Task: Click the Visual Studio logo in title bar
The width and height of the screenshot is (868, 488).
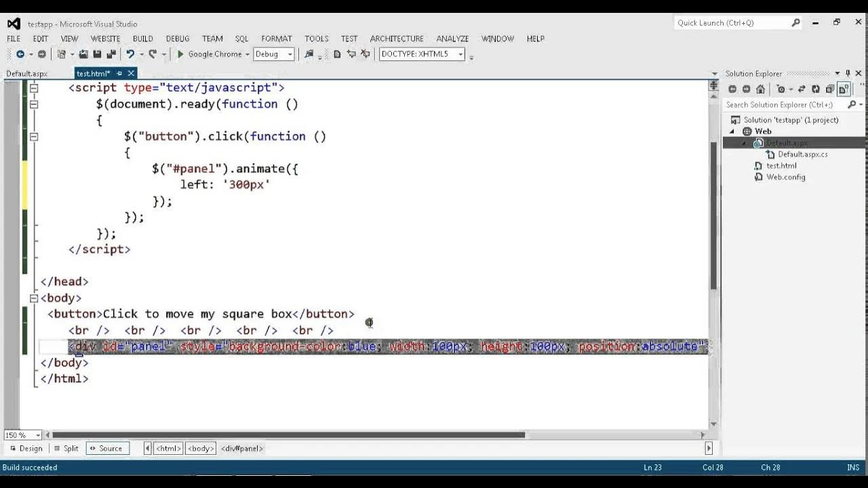Action: tap(14, 23)
